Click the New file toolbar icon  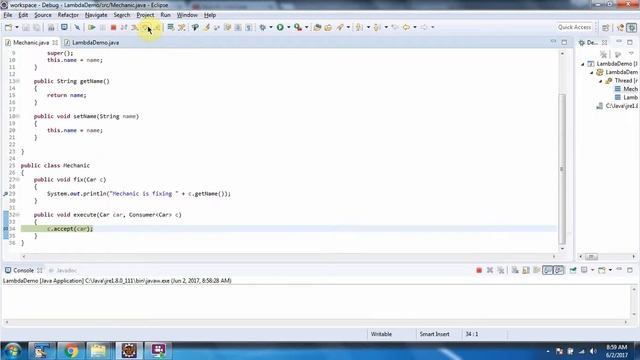coord(8,27)
